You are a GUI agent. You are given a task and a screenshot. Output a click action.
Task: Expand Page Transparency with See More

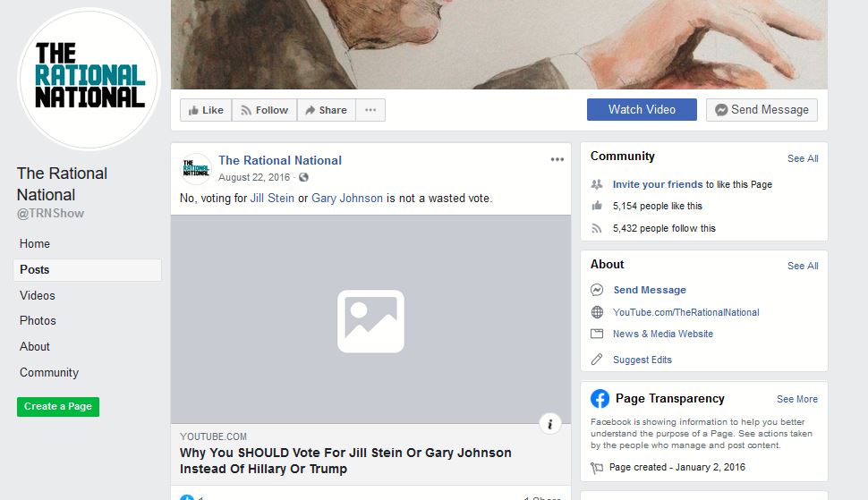796,399
